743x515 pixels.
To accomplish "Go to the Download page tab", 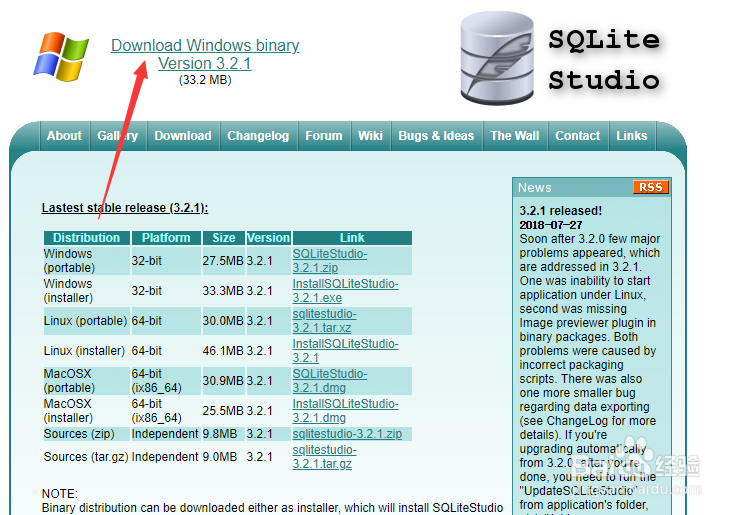I will [183, 136].
